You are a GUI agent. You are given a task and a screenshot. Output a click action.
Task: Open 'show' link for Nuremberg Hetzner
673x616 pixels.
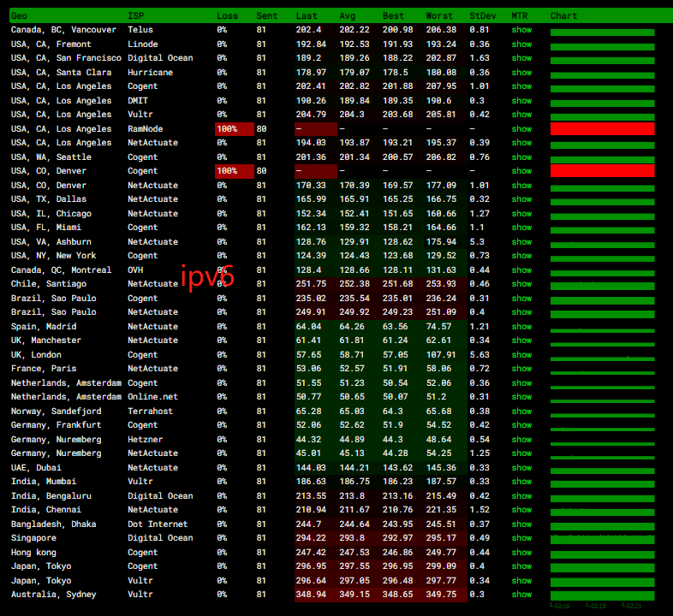pyautogui.click(x=521, y=439)
